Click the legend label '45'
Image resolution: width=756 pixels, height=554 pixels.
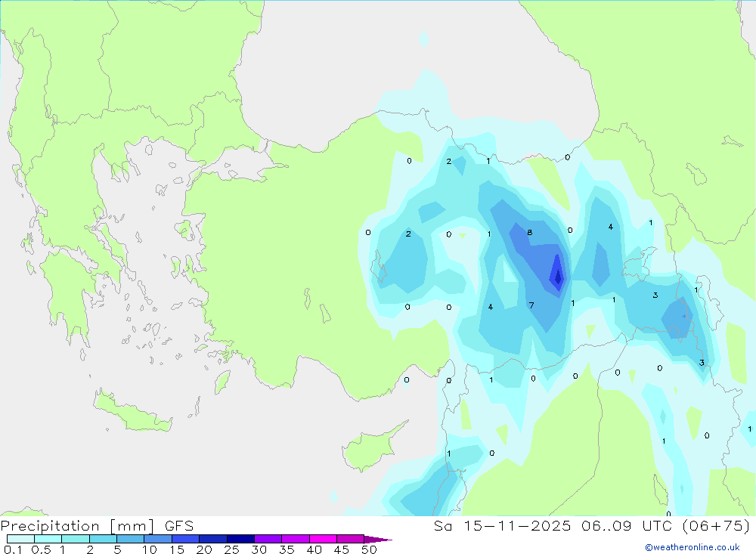coord(342,549)
